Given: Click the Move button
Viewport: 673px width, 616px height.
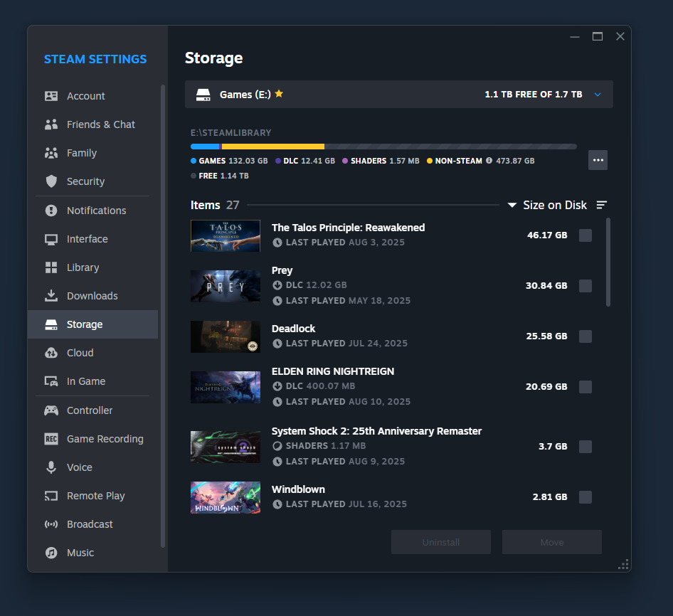Looking at the screenshot, I should coord(552,542).
